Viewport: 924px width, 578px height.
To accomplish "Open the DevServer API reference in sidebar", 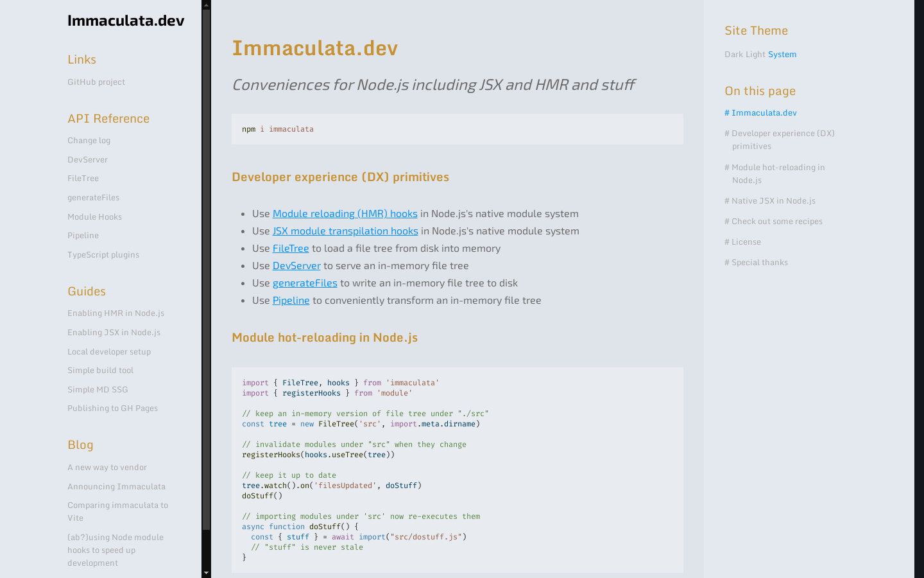I will pos(88,160).
